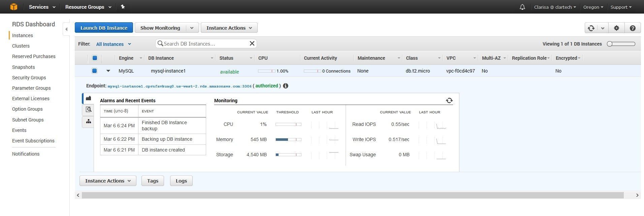Viewport: 644px width, 216px height.
Task: Open the Show Monitoring dropdown arrow
Action: click(192, 28)
